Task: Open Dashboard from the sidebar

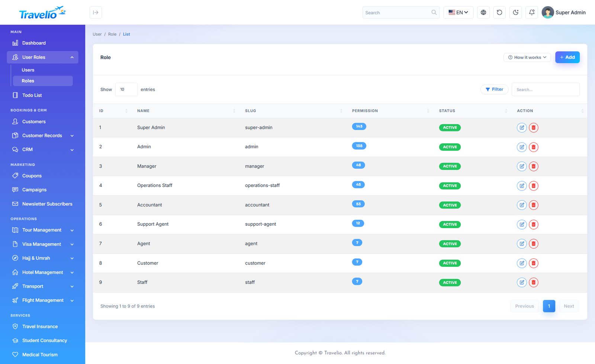Action: [x=42, y=43]
